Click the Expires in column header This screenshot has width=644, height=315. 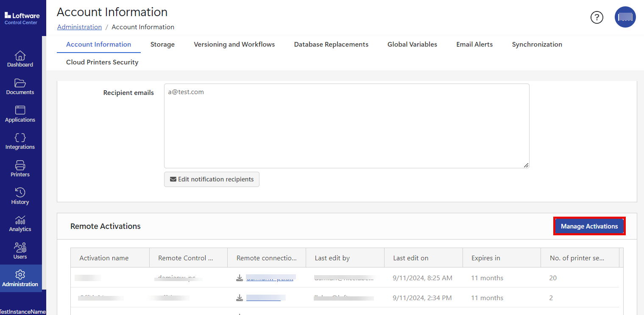(485, 258)
